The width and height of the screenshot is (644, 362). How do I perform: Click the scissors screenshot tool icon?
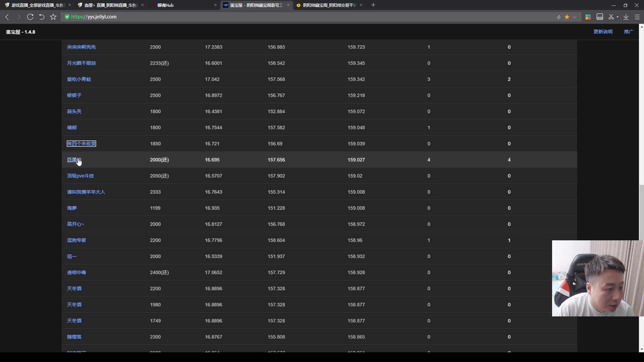(x=611, y=17)
